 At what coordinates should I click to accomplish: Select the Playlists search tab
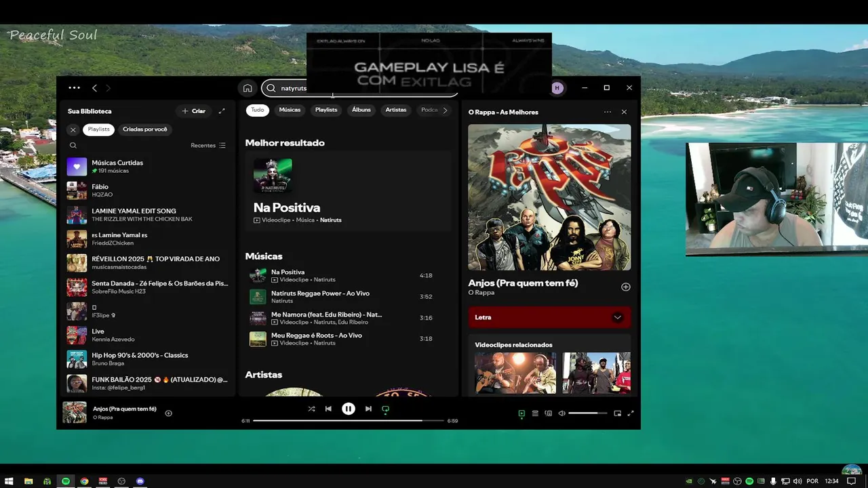point(326,110)
